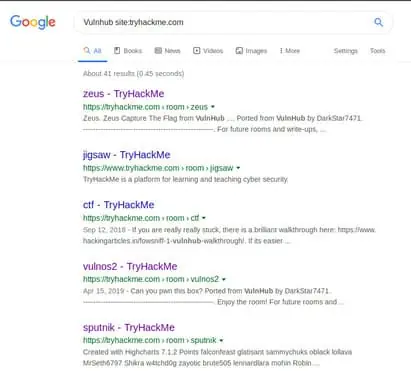Switch to the News tab
411x371 pixels.
(168, 51)
